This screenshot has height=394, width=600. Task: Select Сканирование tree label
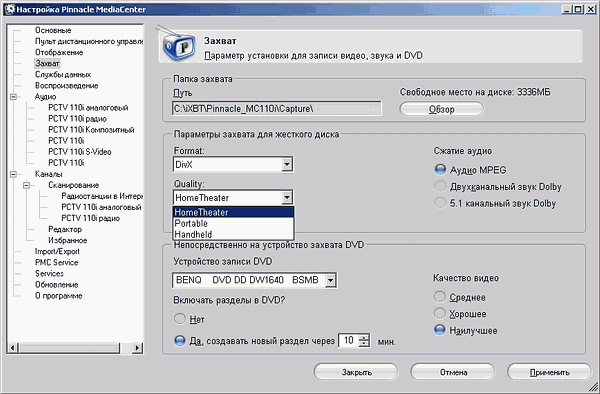pyautogui.click(x=73, y=185)
